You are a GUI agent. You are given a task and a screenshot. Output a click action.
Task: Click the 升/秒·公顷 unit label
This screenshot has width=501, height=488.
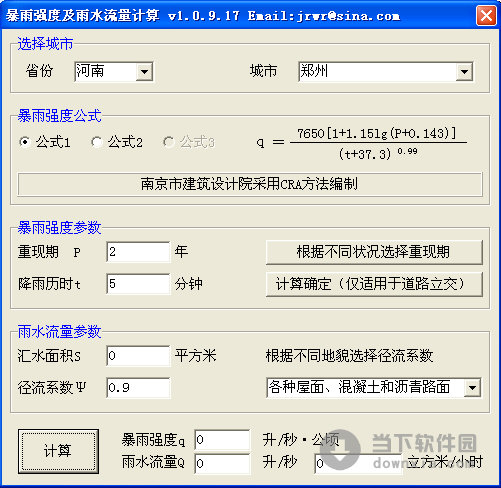tap(301, 440)
